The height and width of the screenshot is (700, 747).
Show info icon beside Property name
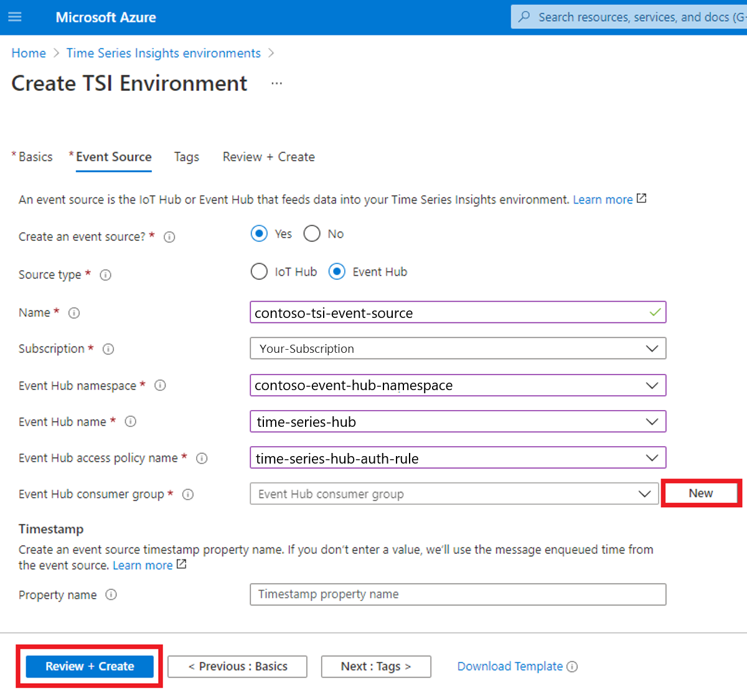pyautogui.click(x=111, y=594)
